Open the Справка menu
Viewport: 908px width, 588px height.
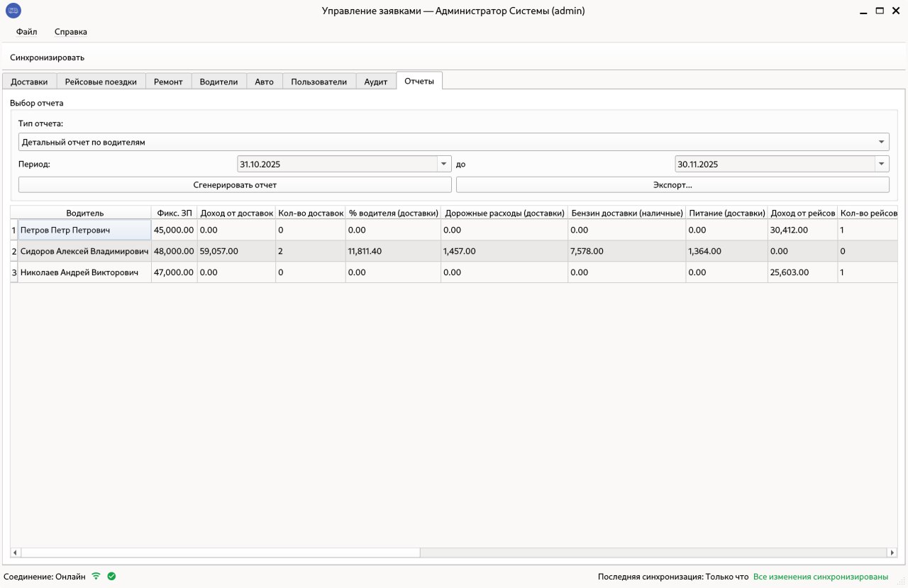point(71,32)
